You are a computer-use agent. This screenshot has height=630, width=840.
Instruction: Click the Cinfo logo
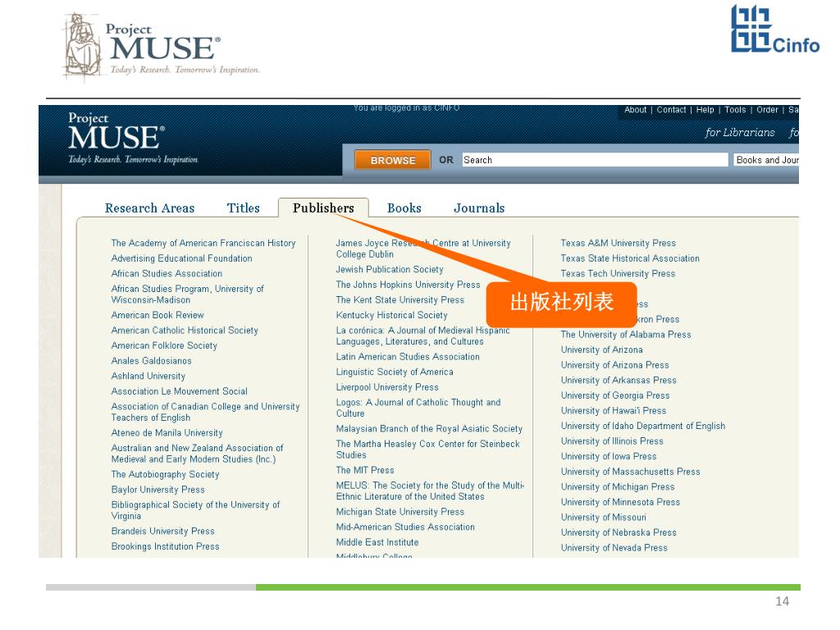tap(775, 30)
